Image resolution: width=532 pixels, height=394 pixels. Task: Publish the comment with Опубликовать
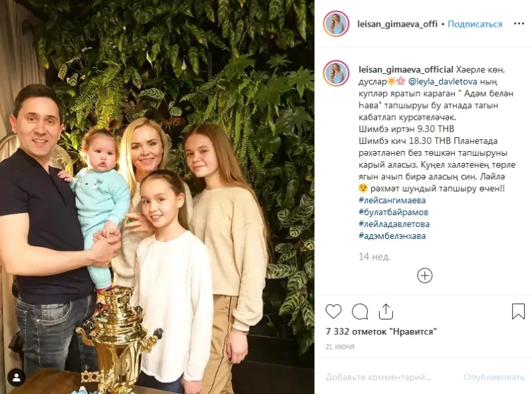(x=494, y=377)
